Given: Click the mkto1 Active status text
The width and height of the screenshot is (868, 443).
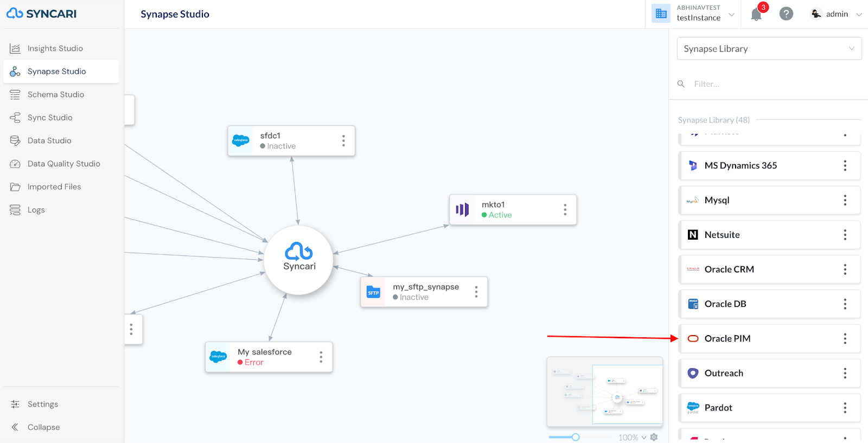Looking at the screenshot, I should pos(500,215).
